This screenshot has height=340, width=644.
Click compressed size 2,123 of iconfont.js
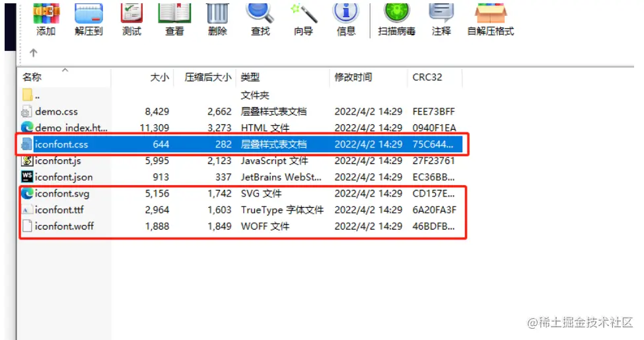click(x=219, y=161)
